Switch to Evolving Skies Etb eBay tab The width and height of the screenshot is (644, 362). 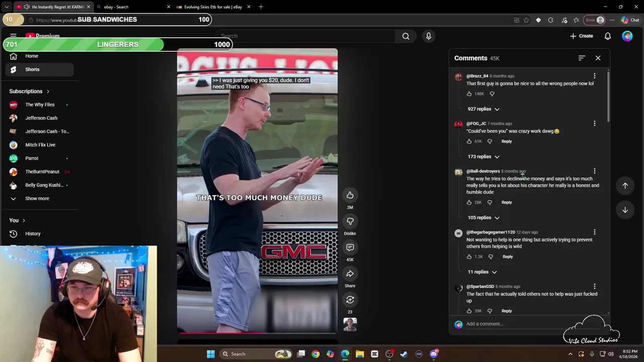coord(213,7)
